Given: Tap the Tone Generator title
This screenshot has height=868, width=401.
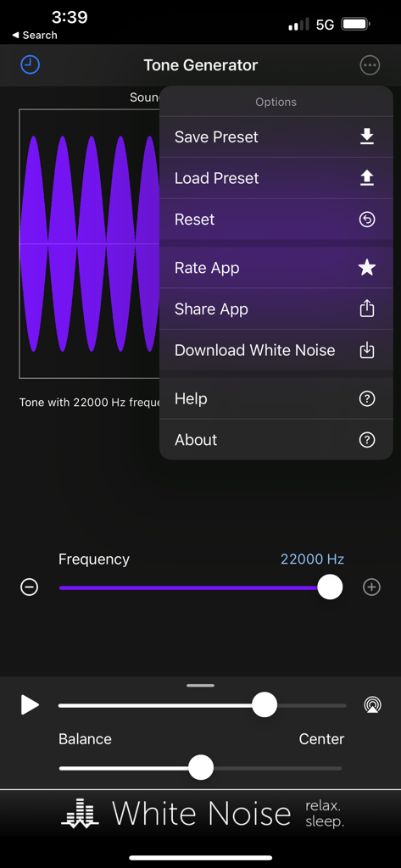Looking at the screenshot, I should click(x=200, y=65).
